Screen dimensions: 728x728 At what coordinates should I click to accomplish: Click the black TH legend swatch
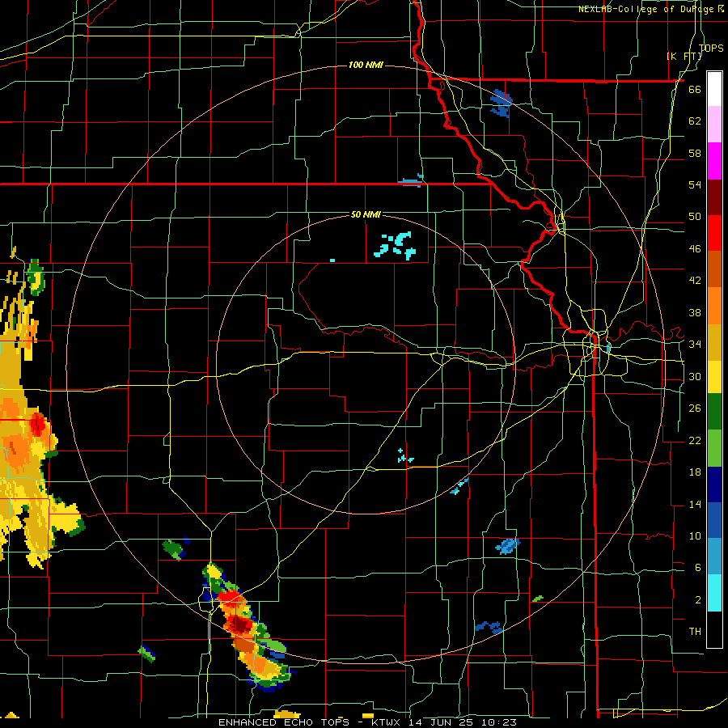click(714, 629)
